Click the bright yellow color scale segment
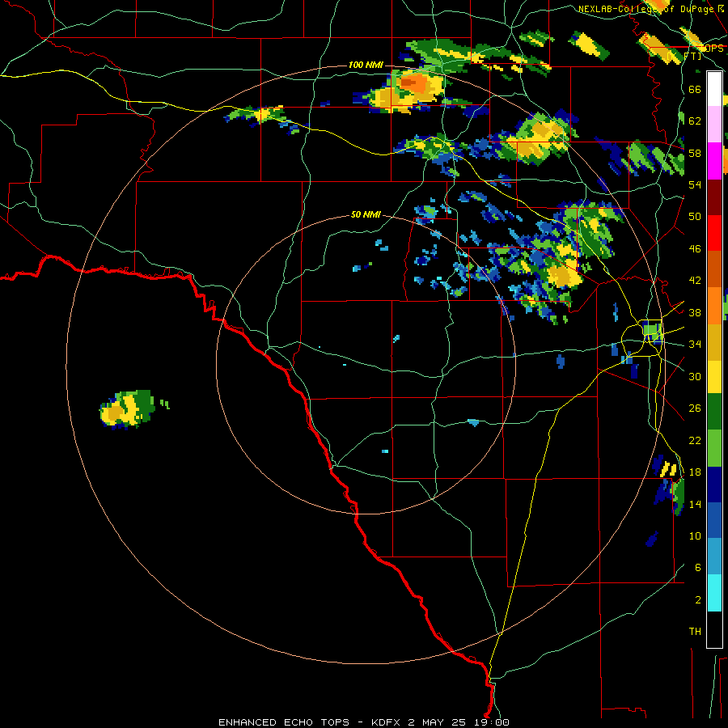The height and width of the screenshot is (728, 728). (x=714, y=376)
